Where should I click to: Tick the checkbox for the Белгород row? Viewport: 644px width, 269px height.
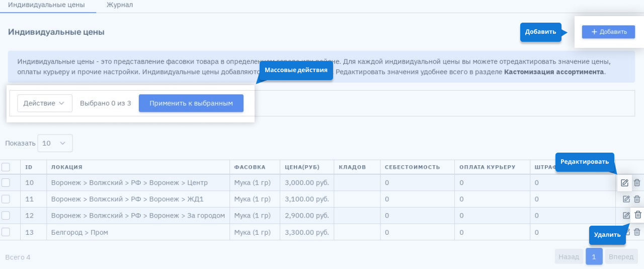6,232
